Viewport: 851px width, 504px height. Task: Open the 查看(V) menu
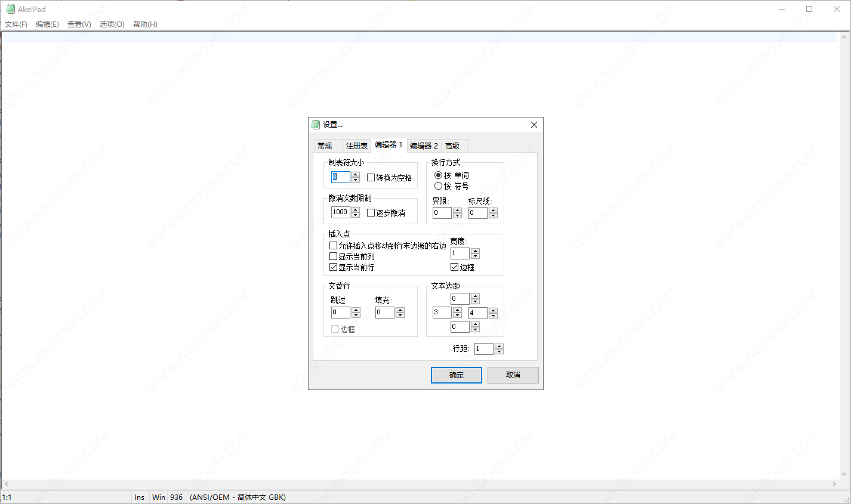coord(79,24)
